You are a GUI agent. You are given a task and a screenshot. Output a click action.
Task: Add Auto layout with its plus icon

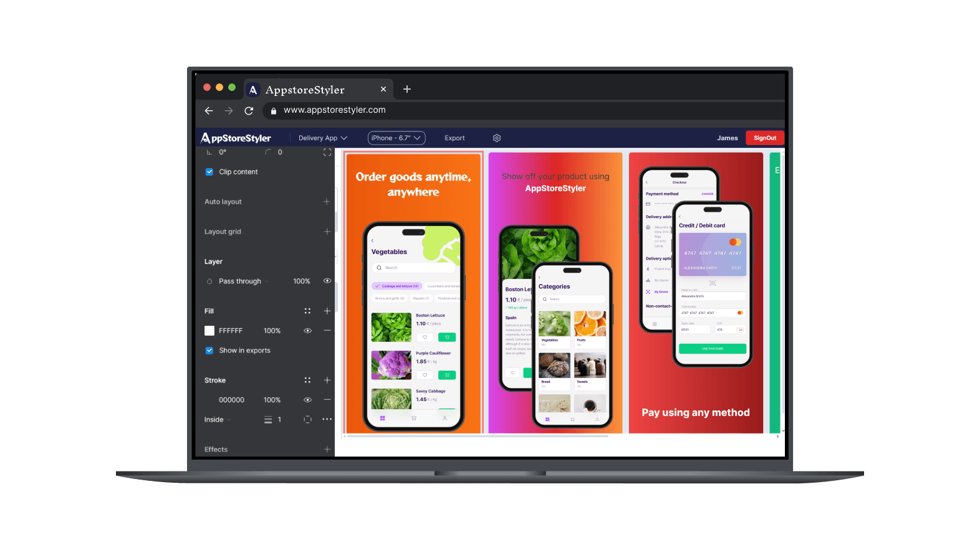click(x=327, y=201)
